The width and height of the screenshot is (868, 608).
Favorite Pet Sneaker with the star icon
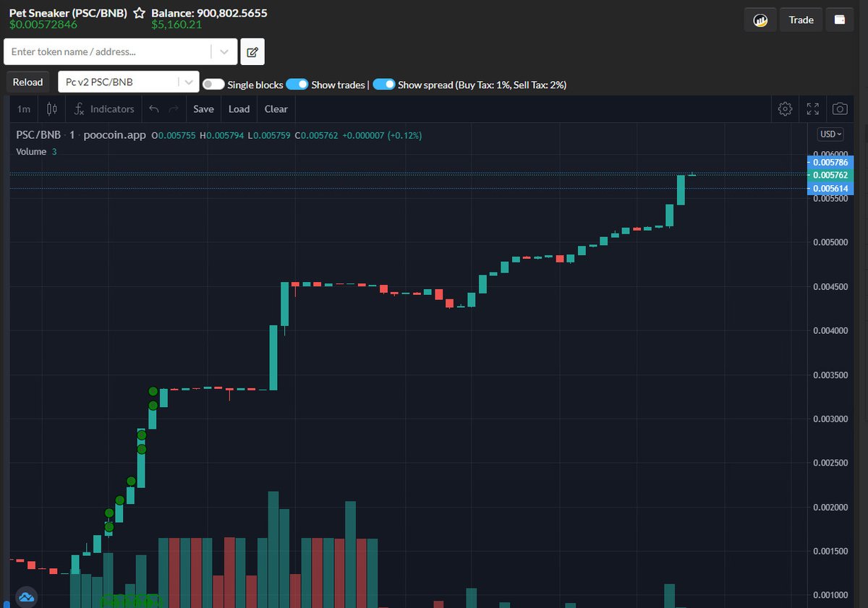[x=139, y=13]
